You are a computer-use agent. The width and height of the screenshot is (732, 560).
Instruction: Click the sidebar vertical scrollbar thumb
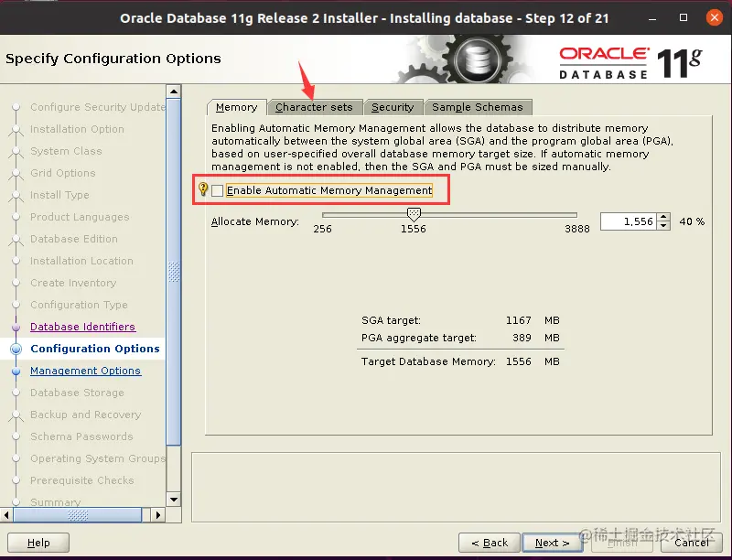pos(174,271)
